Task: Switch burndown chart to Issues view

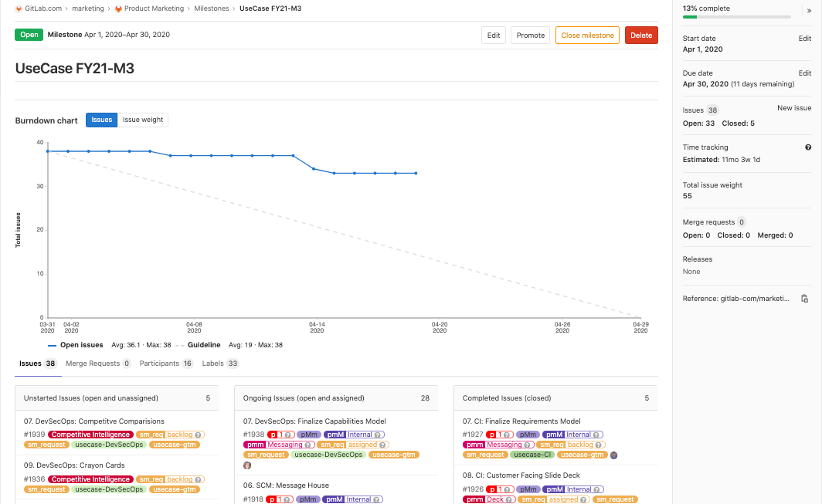Action: click(x=102, y=120)
